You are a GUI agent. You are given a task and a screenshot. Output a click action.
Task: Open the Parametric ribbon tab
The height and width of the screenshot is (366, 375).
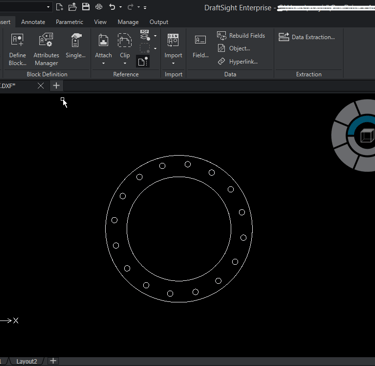click(x=69, y=22)
